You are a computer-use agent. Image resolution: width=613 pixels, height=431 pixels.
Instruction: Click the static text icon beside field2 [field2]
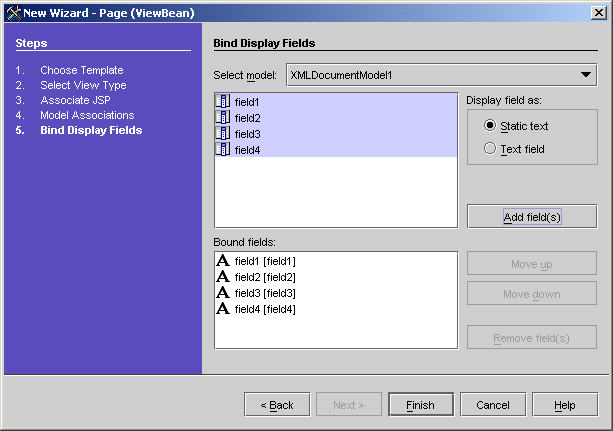pyautogui.click(x=223, y=277)
